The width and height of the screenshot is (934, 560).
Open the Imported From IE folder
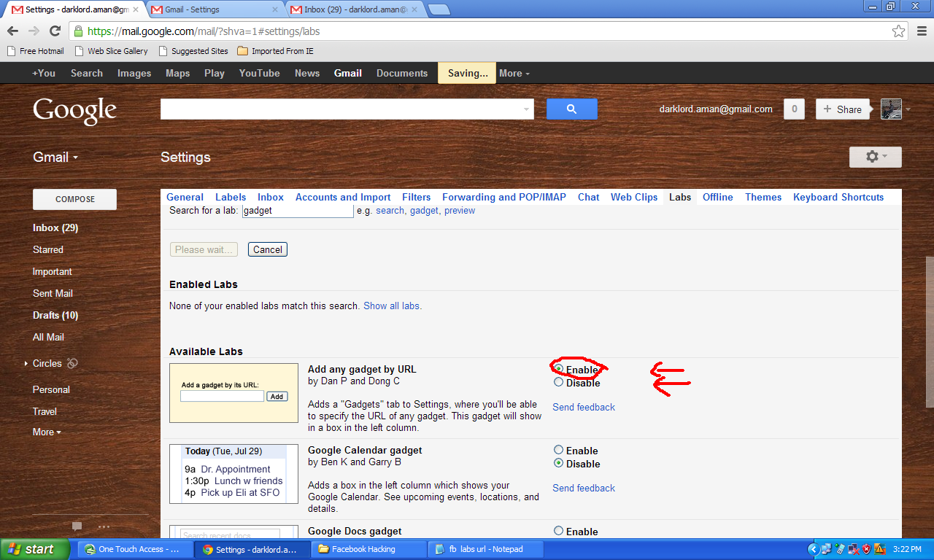tap(275, 51)
